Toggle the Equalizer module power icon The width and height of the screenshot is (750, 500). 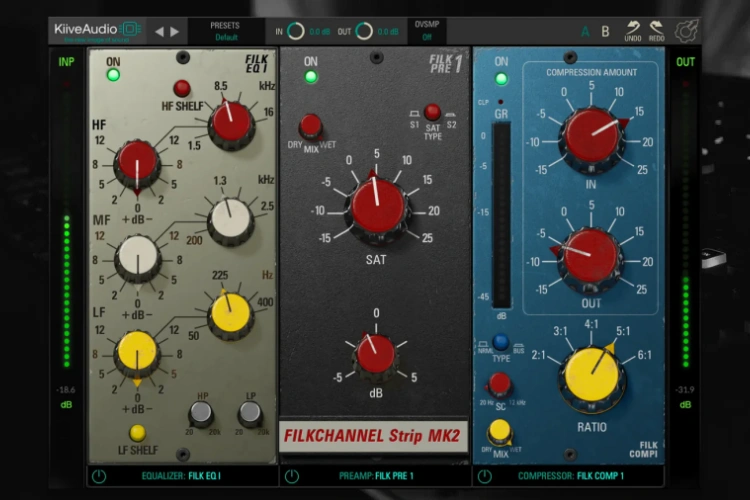(x=99, y=476)
